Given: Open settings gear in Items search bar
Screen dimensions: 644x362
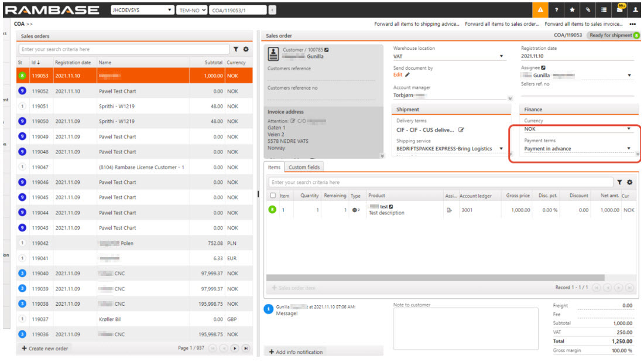Looking at the screenshot, I should point(629,183).
